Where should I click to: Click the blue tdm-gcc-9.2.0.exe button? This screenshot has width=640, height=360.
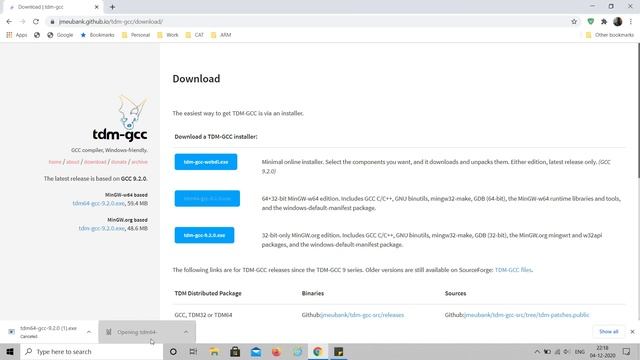pos(204,235)
